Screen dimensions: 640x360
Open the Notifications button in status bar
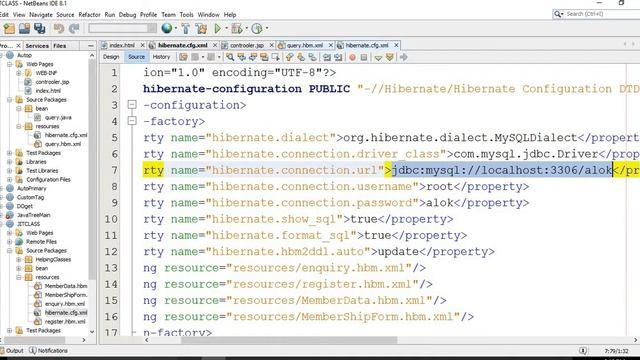(49, 351)
